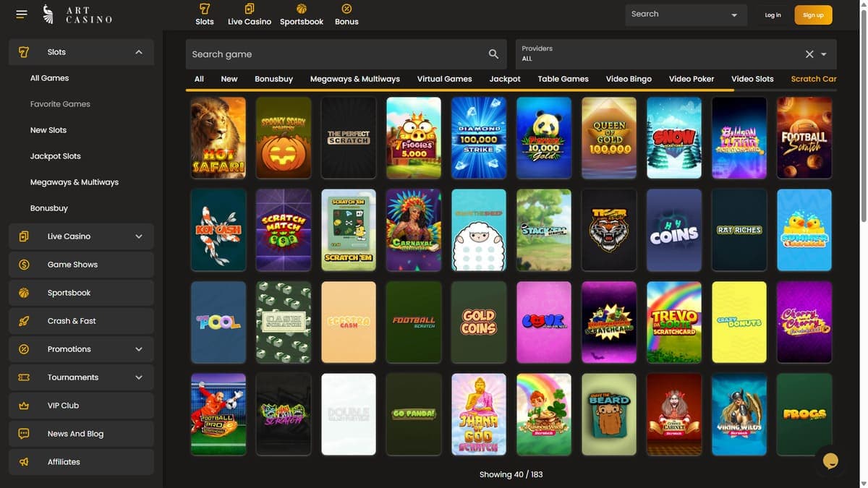Clear the Providers filter with the X
This screenshot has width=868, height=488.
(809, 54)
